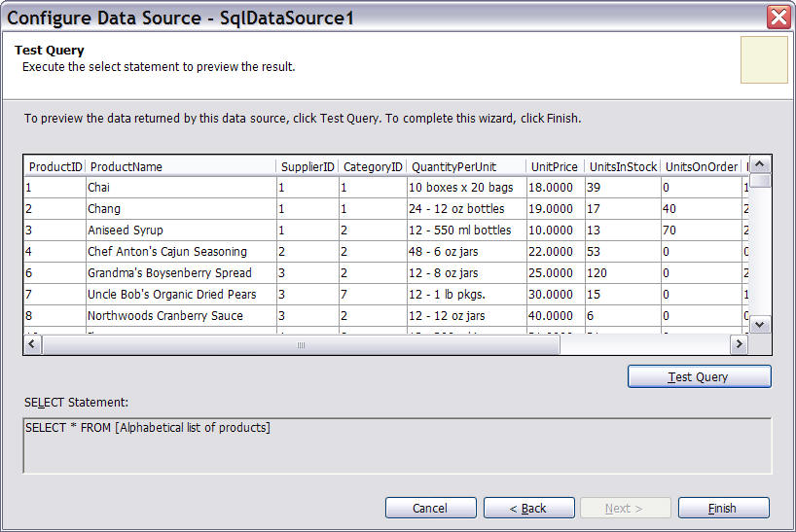Click the vertical scrollbar down arrow
This screenshot has height=532, width=796.
pyautogui.click(x=760, y=325)
